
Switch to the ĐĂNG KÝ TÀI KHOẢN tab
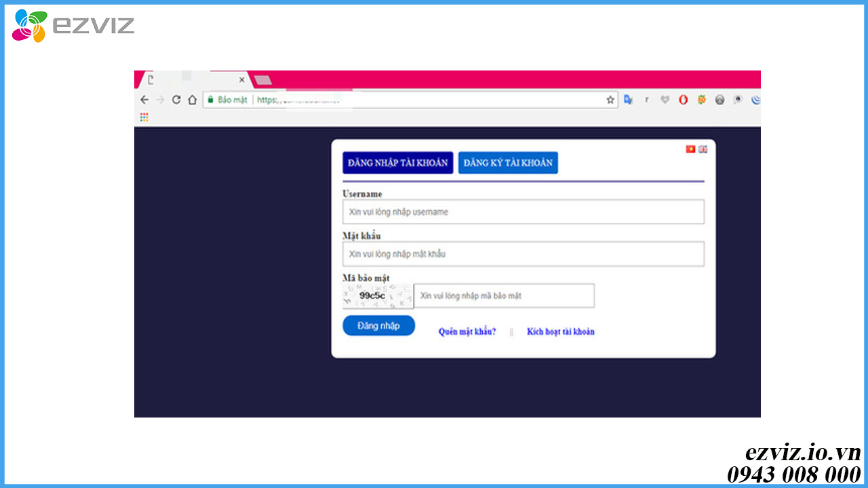tap(508, 163)
